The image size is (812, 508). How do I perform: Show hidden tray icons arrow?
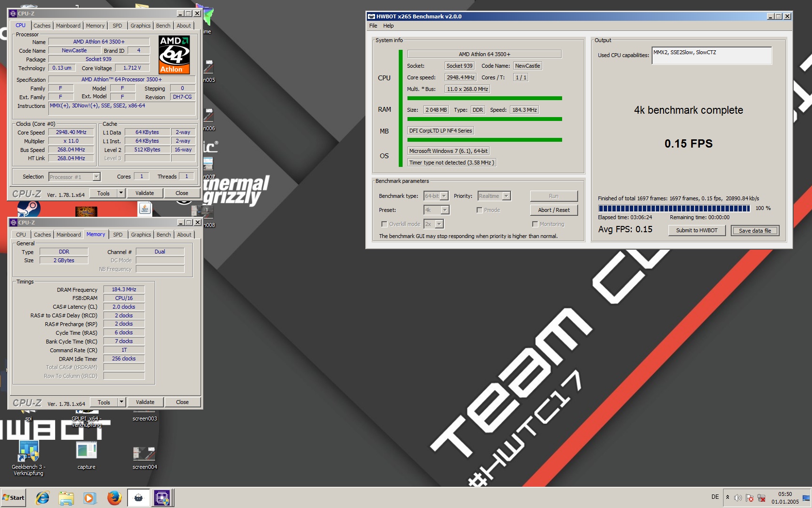[x=727, y=497]
